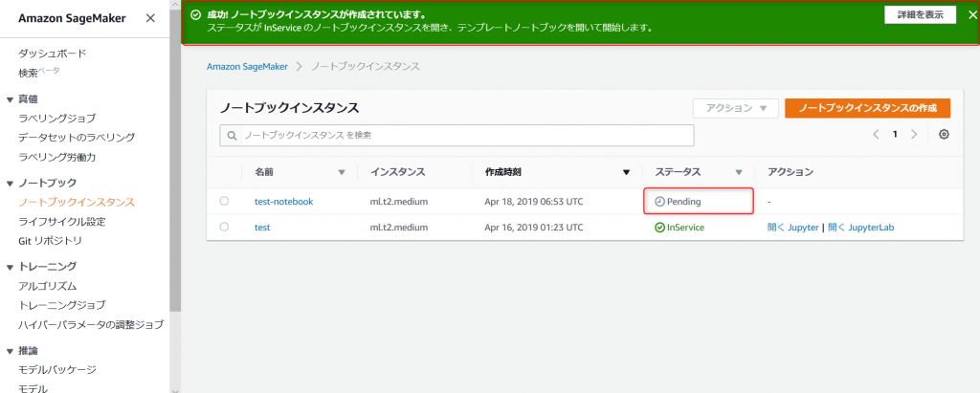Open ライフサイクル設定 in sidebar

point(62,221)
